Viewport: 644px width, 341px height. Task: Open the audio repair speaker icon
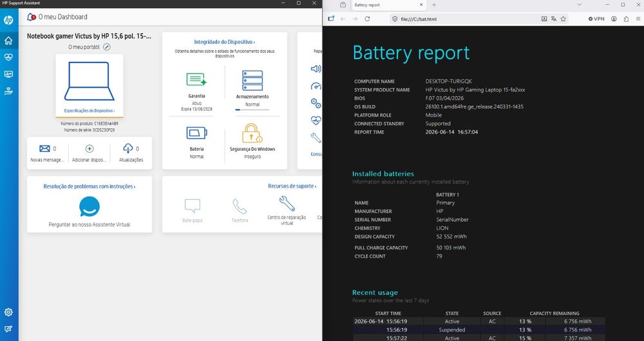pos(316,69)
